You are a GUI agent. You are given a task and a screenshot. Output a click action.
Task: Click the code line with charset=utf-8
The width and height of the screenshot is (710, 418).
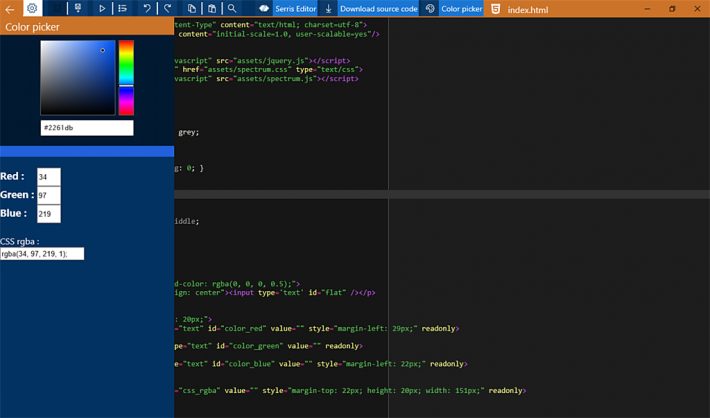(271, 25)
